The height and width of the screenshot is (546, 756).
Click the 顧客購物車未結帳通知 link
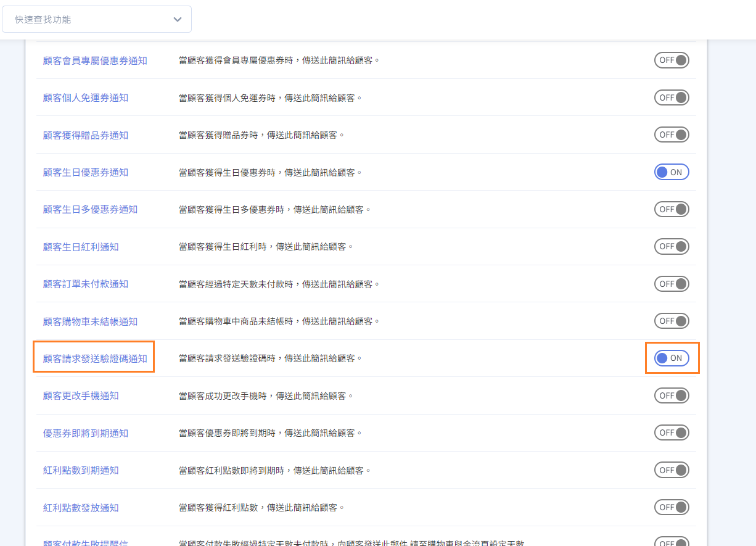tap(90, 321)
